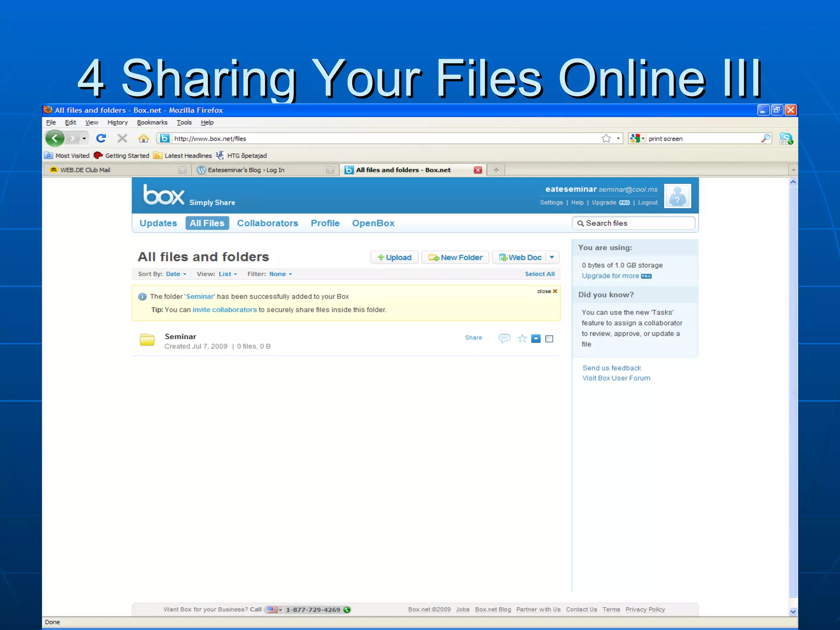Open the Filter None dropdown

281,274
